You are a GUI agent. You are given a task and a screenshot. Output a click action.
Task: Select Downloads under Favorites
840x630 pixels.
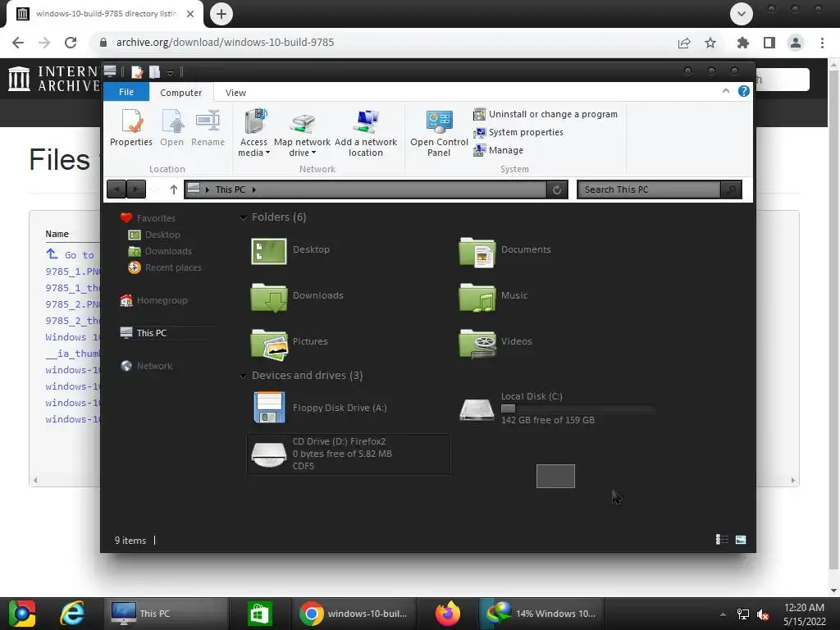pyautogui.click(x=160, y=251)
